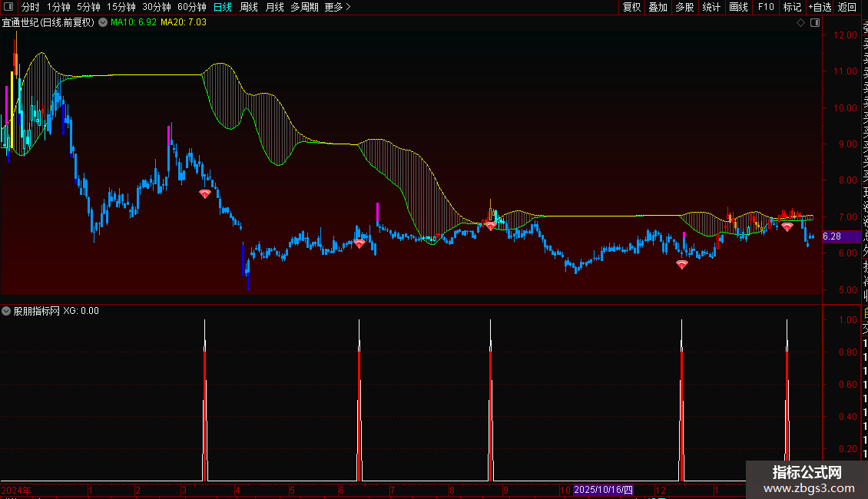The height and width of the screenshot is (499, 868).
Task: Click the 宜通世纪(日线.前复权) title
Action: click(x=48, y=22)
